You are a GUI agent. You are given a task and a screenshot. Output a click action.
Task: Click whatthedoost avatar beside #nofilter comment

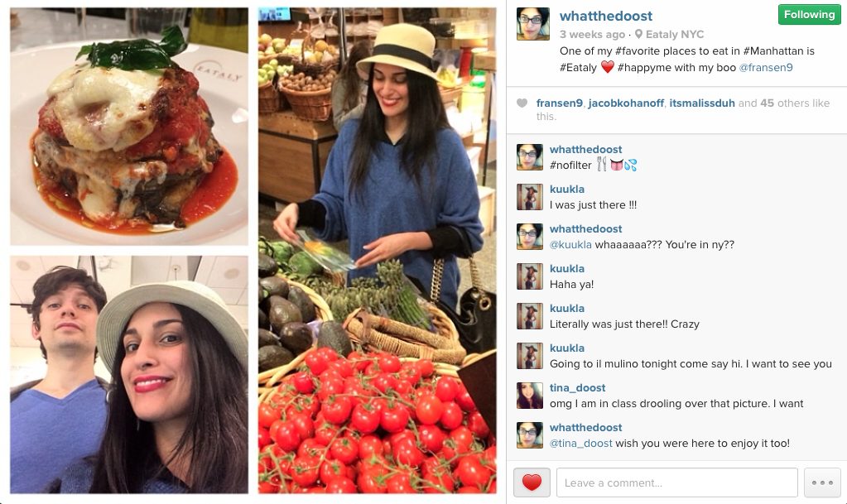coord(529,157)
